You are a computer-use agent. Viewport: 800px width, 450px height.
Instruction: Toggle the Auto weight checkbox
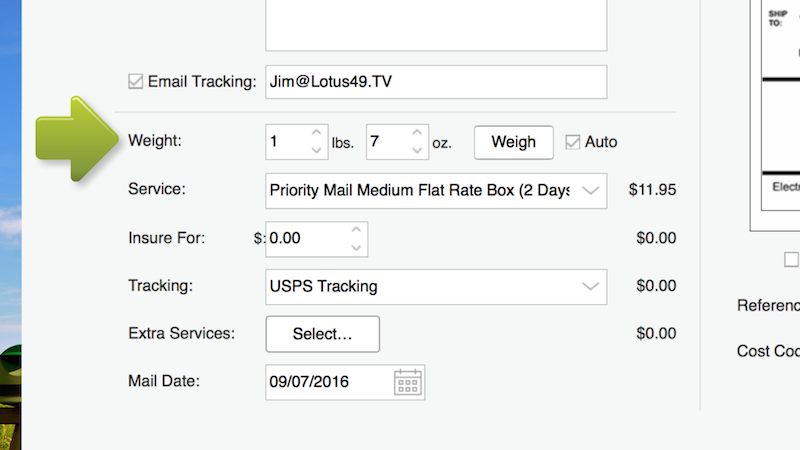click(573, 142)
